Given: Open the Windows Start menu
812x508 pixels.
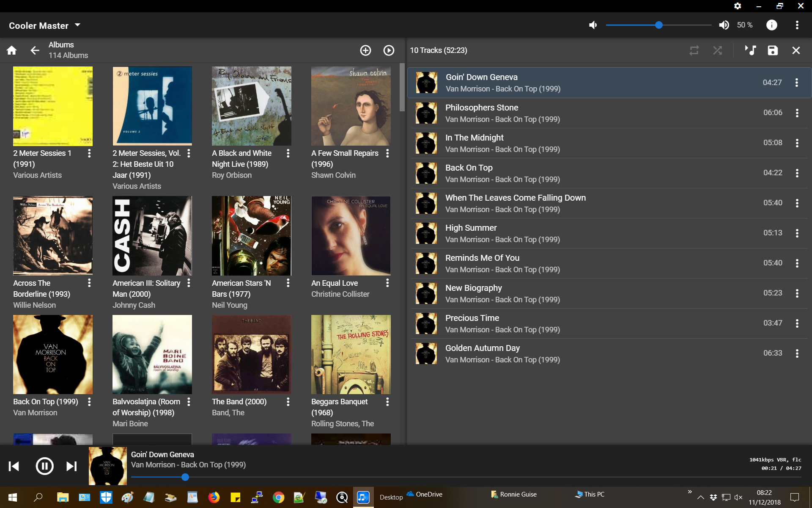Looking at the screenshot, I should point(12,497).
